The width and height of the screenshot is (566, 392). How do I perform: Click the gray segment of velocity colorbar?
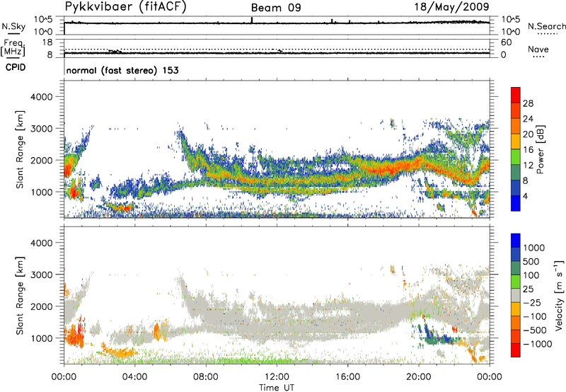516,296
